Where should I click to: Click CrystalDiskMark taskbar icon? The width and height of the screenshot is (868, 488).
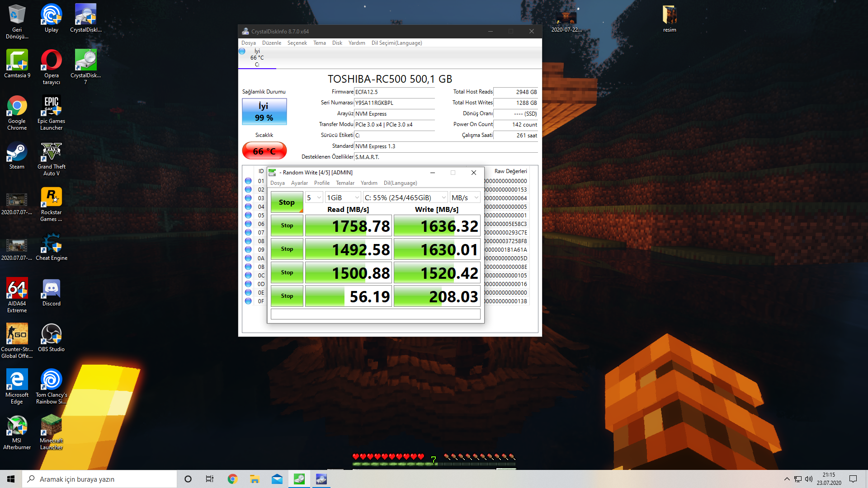click(x=299, y=479)
